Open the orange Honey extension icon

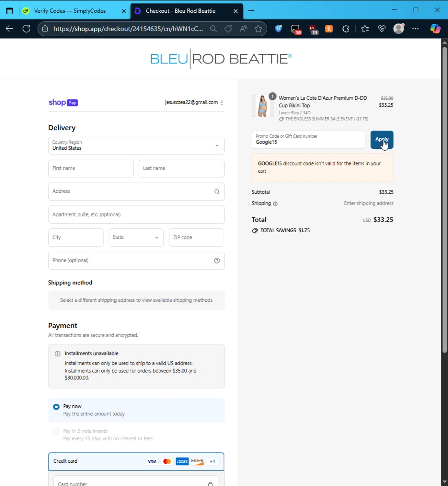click(x=329, y=29)
